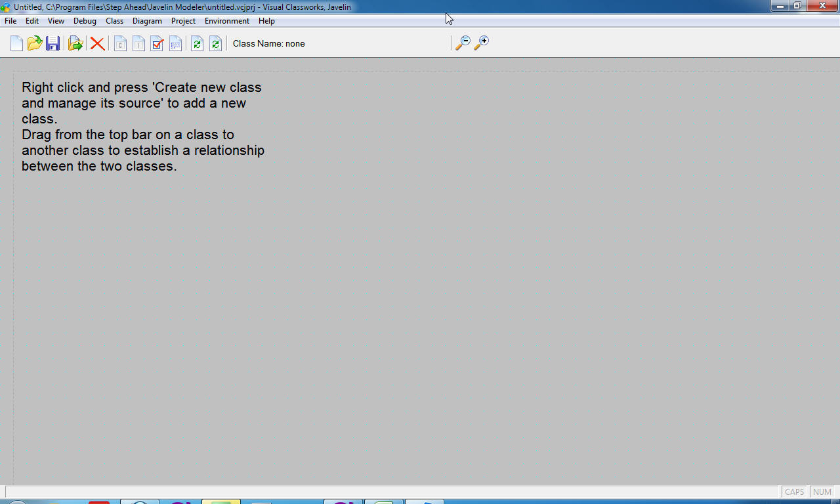Click the second green refresh arrows icon
Screen dimensions: 840x504
pos(215,44)
